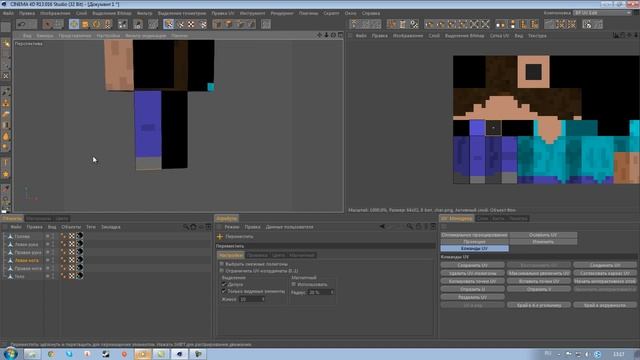Viewport: 640px width, 360px height.
Task: Select the star shape tool in left palette
Action: [6, 174]
